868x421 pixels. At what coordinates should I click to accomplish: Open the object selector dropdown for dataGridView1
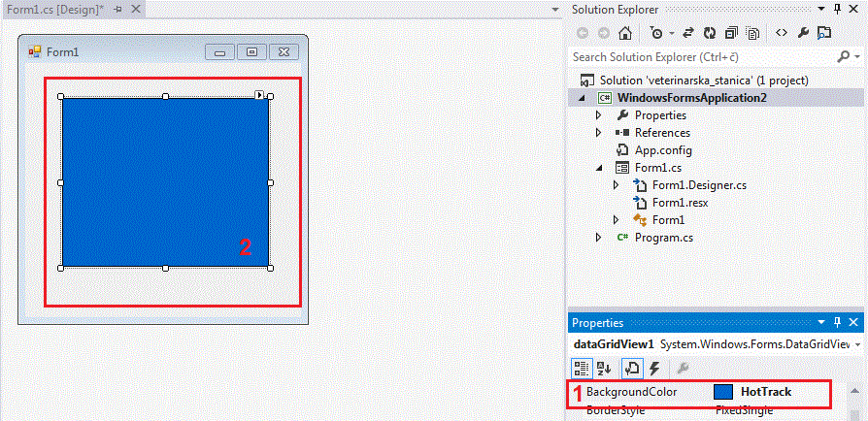(857, 344)
